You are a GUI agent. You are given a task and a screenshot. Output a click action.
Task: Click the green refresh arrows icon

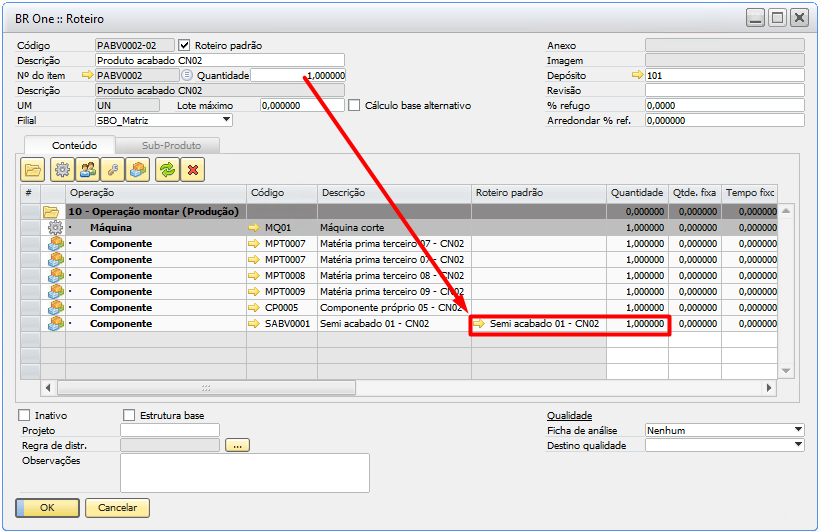(167, 170)
